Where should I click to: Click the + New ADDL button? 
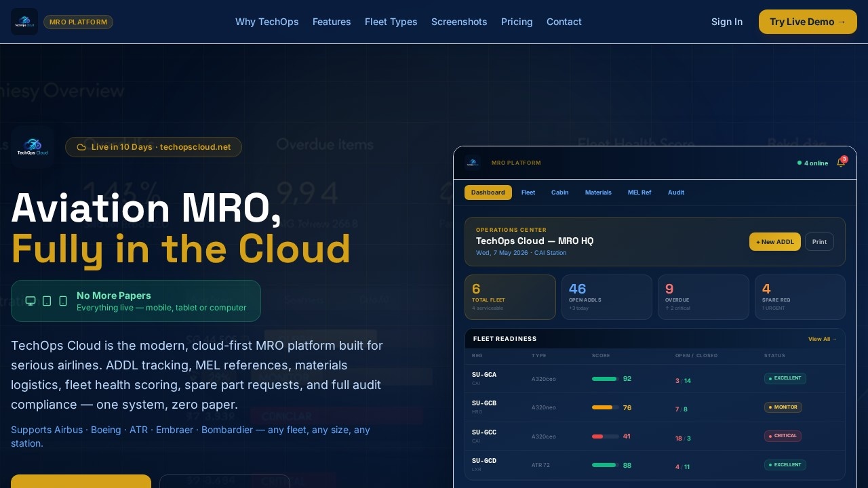(x=775, y=242)
